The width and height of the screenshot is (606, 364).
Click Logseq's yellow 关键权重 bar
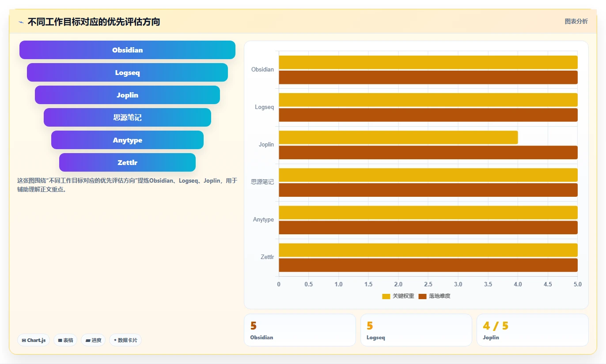tap(428, 100)
